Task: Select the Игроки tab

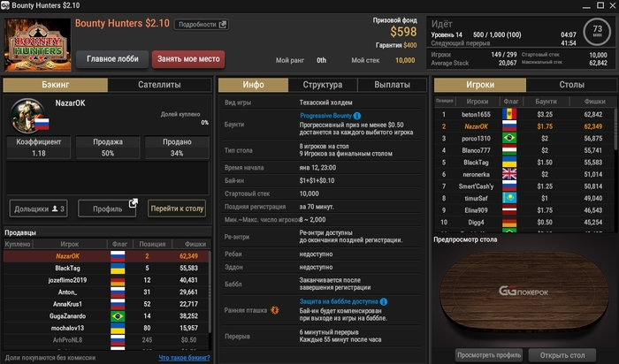Action: pos(480,85)
